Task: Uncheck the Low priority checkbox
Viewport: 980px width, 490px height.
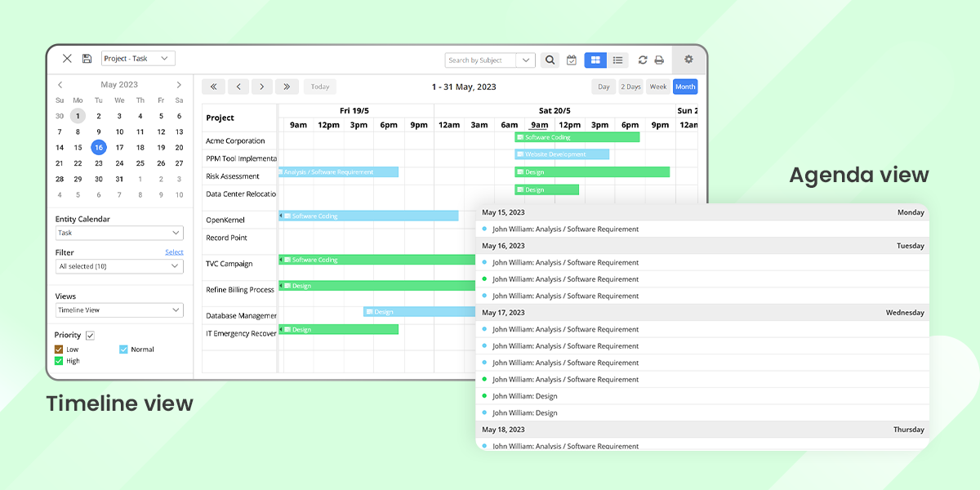Action: pos(59,350)
